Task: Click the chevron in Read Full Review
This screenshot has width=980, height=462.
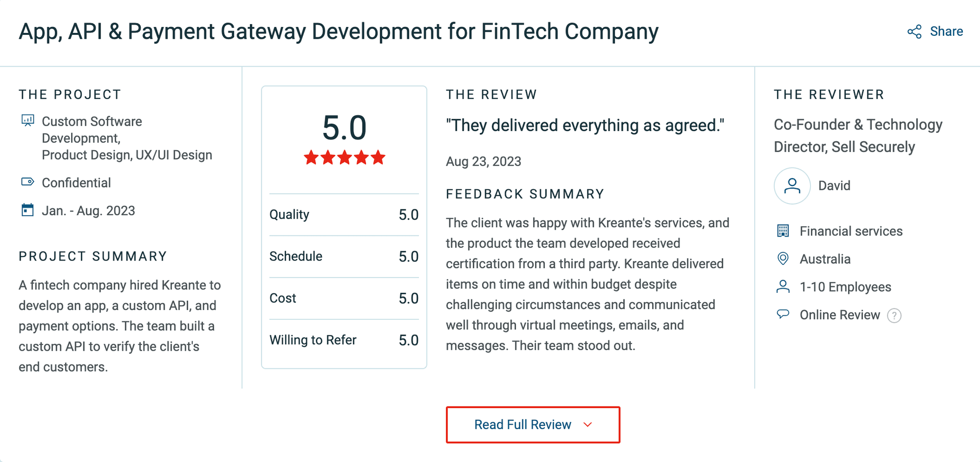Action: (x=588, y=425)
